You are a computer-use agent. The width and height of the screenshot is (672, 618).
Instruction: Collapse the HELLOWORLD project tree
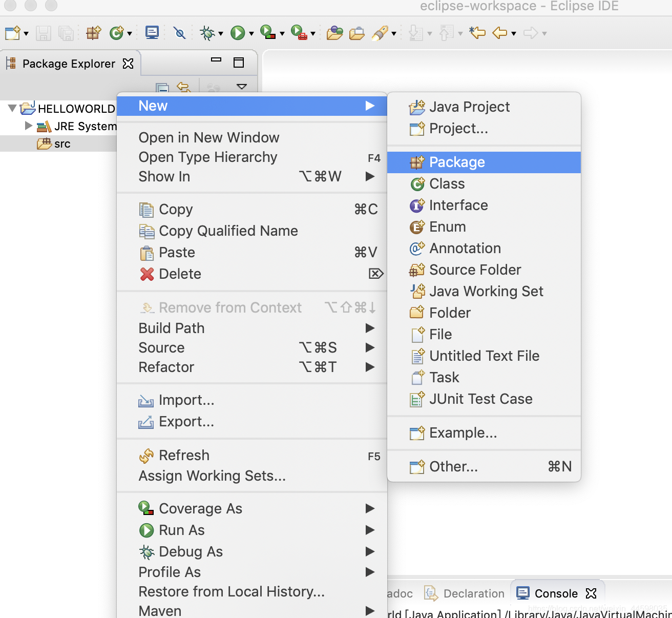point(12,109)
